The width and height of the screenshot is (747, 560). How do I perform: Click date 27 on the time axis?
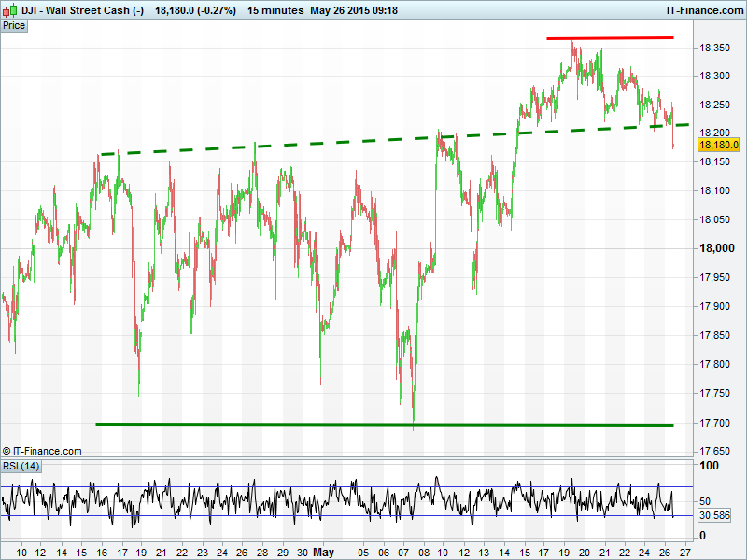click(x=686, y=552)
